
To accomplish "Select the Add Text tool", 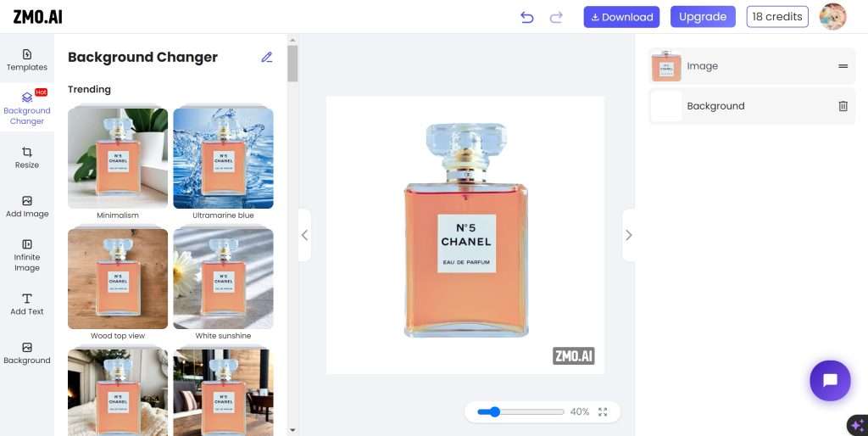I will pyautogui.click(x=26, y=305).
